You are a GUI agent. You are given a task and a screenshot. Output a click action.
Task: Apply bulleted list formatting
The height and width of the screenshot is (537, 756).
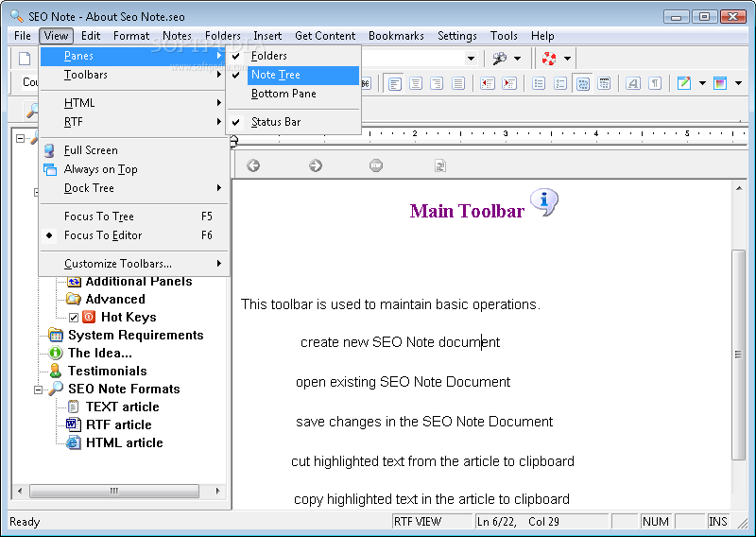(x=539, y=83)
